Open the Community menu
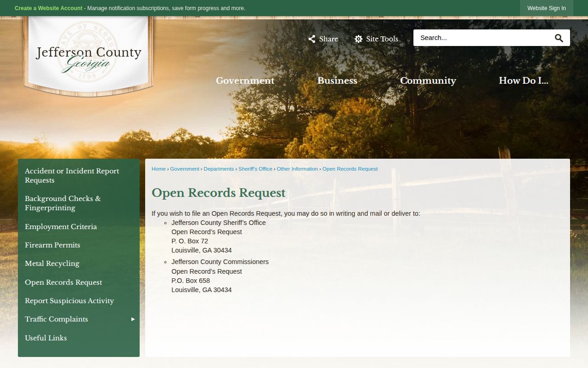588x368 pixels. [x=428, y=80]
